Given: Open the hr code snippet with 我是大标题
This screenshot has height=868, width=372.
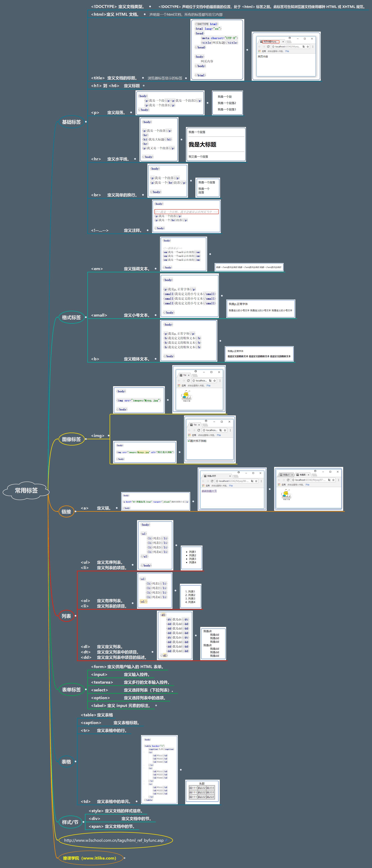Looking at the screenshot, I should (x=159, y=139).
